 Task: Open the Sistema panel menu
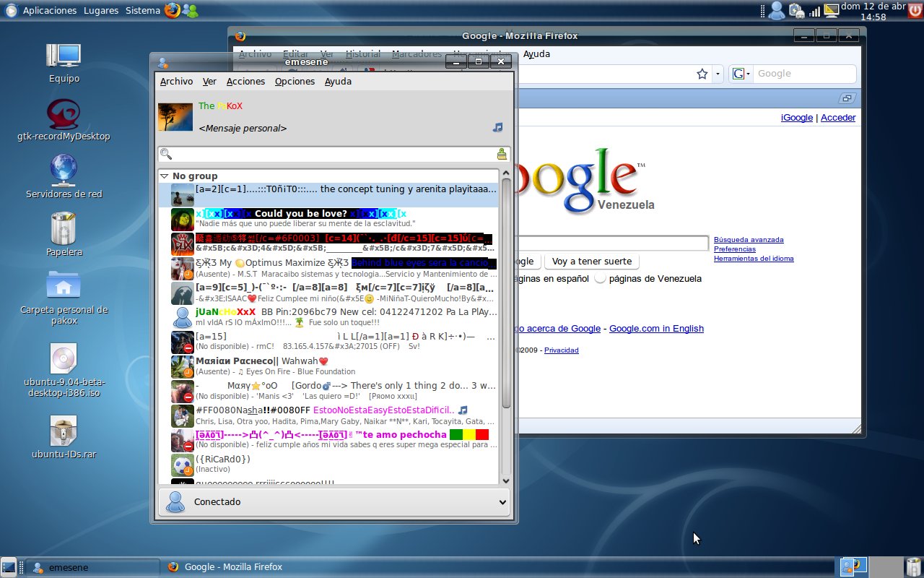143,10
